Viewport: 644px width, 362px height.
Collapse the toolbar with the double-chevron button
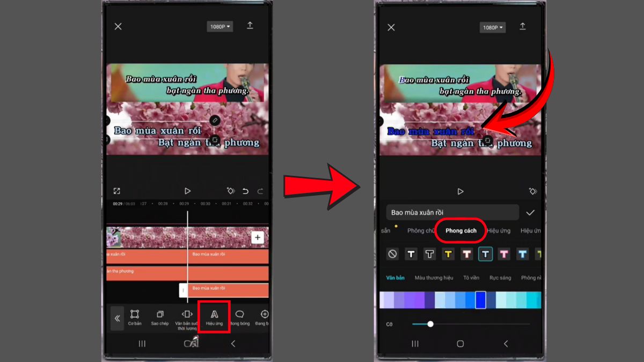pos(117,319)
